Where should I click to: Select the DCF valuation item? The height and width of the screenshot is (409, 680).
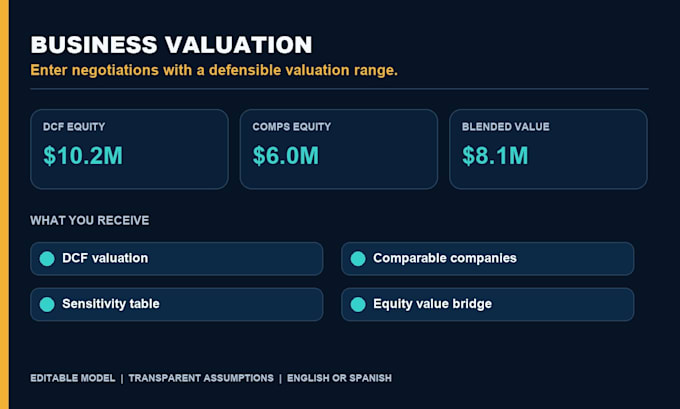pyautogui.click(x=177, y=259)
